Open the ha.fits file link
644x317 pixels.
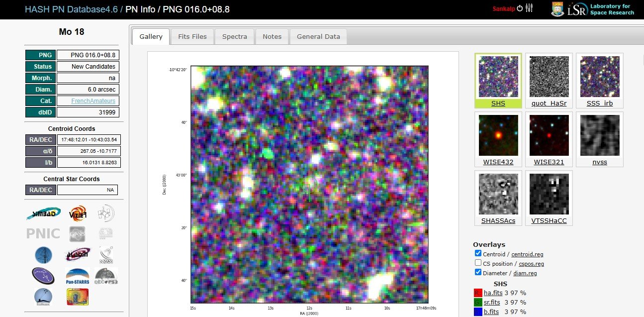(492, 293)
